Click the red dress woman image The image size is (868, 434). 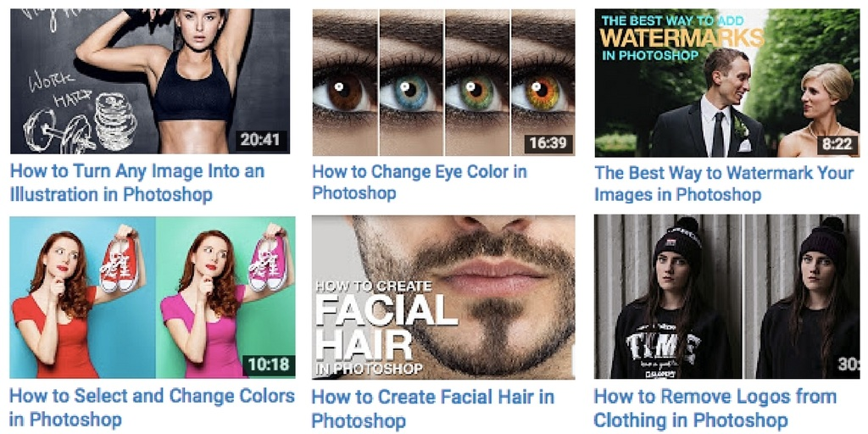(x=82, y=297)
